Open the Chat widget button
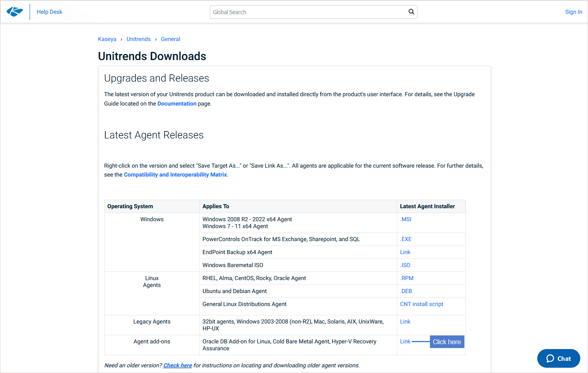The width and height of the screenshot is (588, 373). pos(558,358)
